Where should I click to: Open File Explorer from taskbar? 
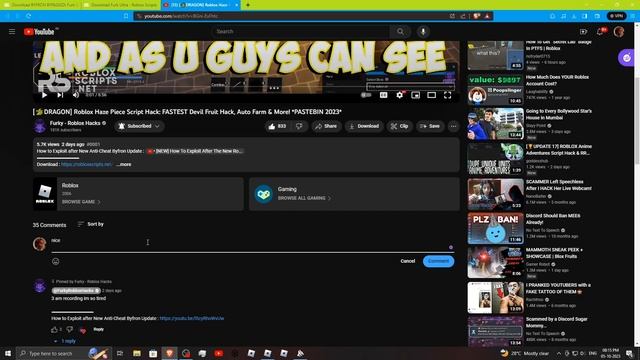point(137,353)
